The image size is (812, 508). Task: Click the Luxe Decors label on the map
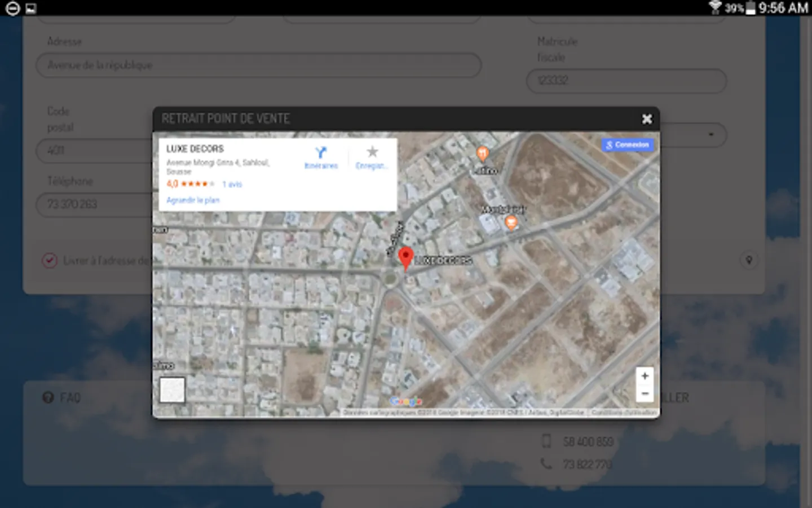(x=443, y=261)
